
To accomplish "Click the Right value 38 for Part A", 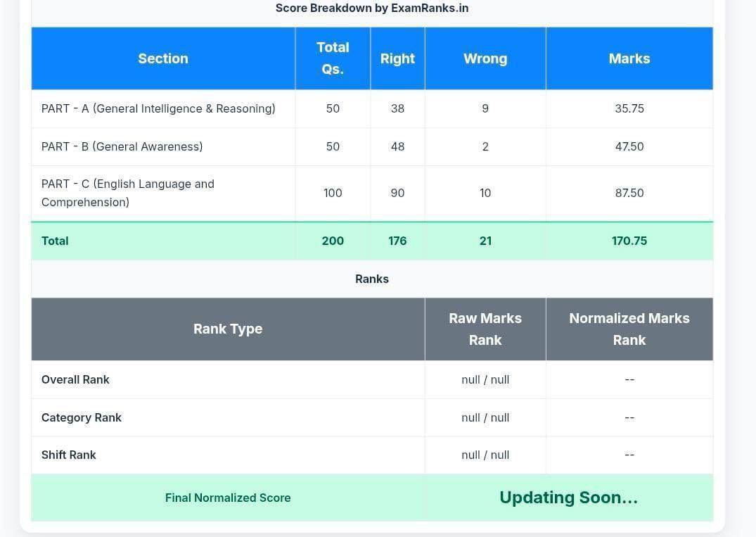I will (397, 108).
